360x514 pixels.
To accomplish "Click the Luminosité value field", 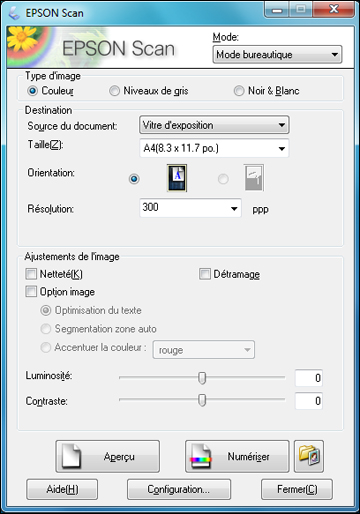I will (309, 378).
